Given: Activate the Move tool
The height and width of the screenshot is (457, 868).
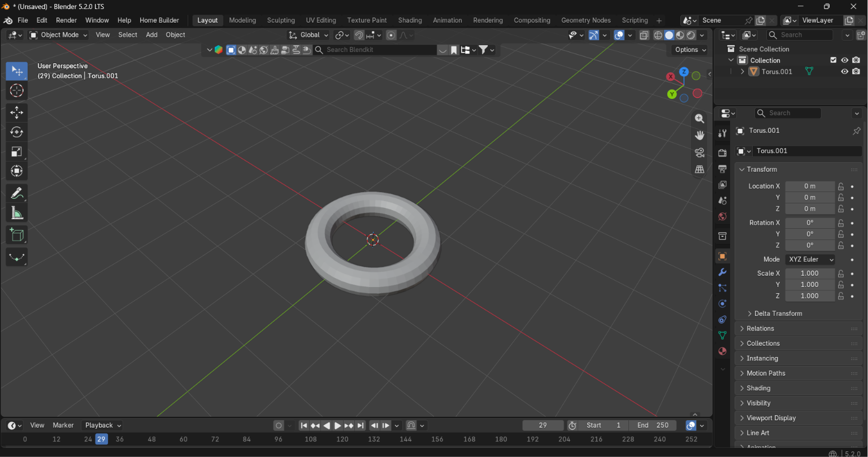Looking at the screenshot, I should pyautogui.click(x=17, y=112).
